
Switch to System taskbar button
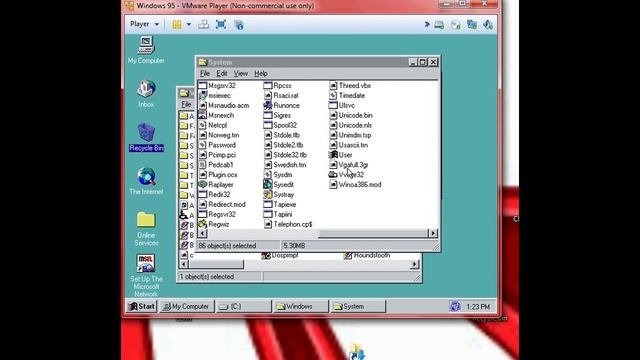[357, 306]
